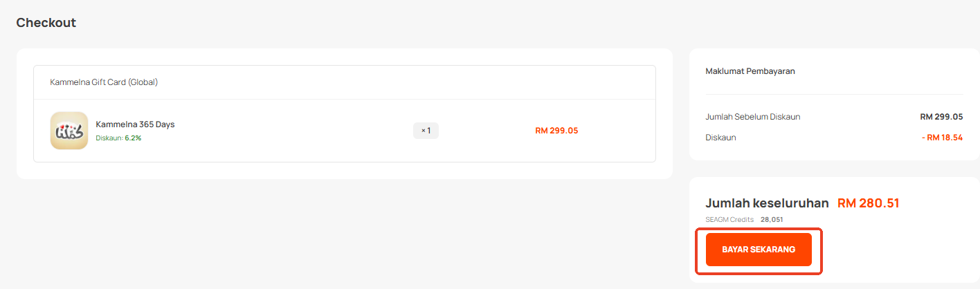Click the RM 280.51 total amount
This screenshot has height=289, width=980.
[x=868, y=203]
